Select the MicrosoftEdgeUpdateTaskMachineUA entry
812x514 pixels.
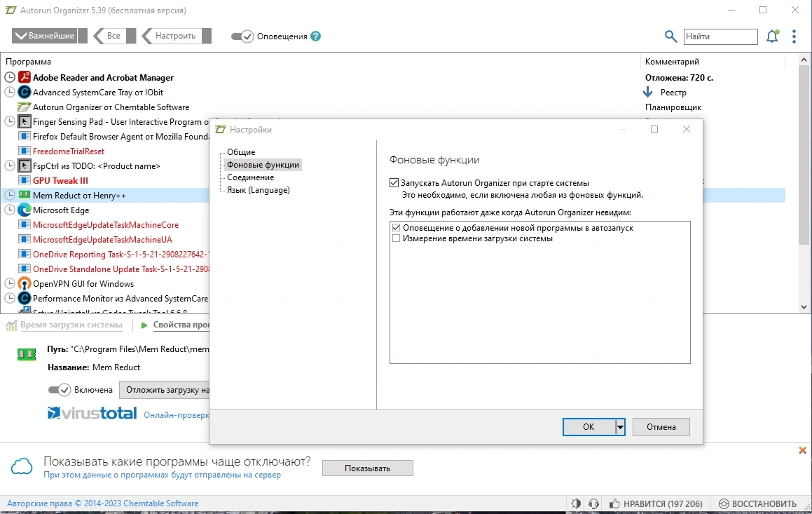tap(102, 239)
